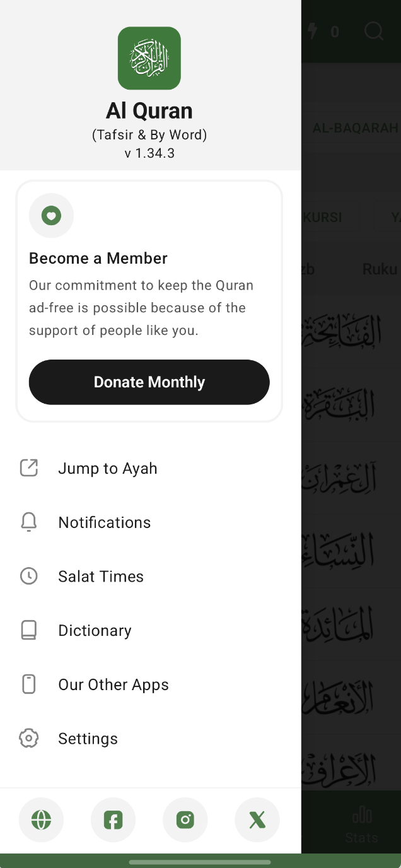Click the search magnifier behind the drawer
The width and height of the screenshot is (401, 868).
[x=374, y=31]
